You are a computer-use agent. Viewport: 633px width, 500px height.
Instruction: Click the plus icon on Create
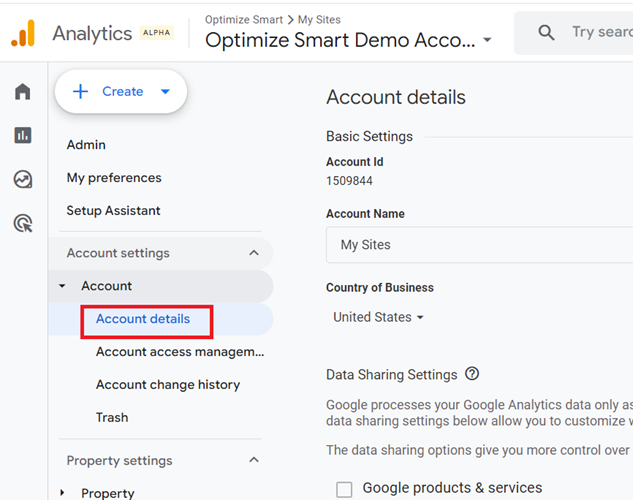coord(80,92)
